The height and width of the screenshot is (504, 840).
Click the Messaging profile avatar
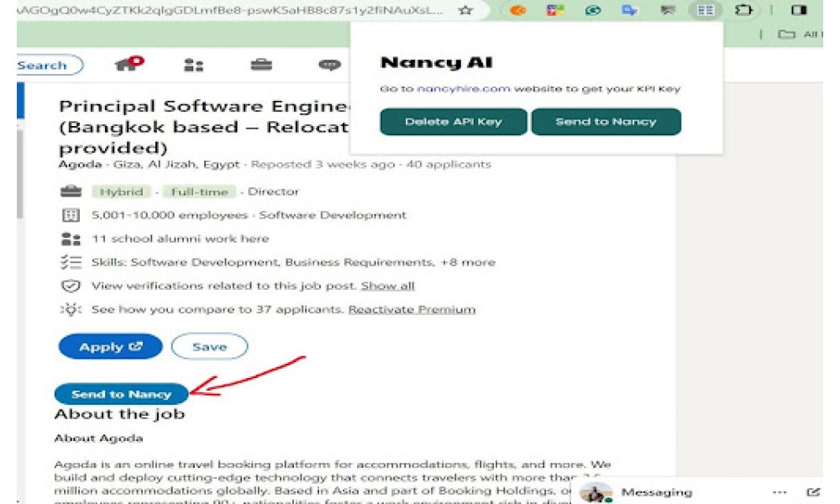[x=596, y=492]
